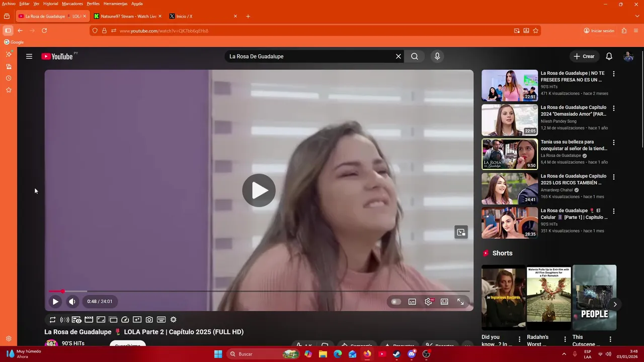The width and height of the screenshot is (644, 362).
Task: Go back to the previous page
Action: (x=20, y=31)
